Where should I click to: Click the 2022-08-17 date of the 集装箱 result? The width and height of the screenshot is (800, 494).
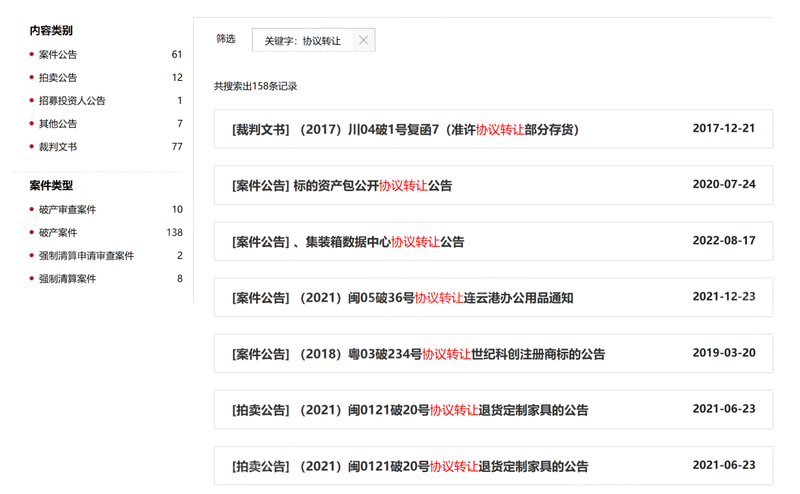723,241
